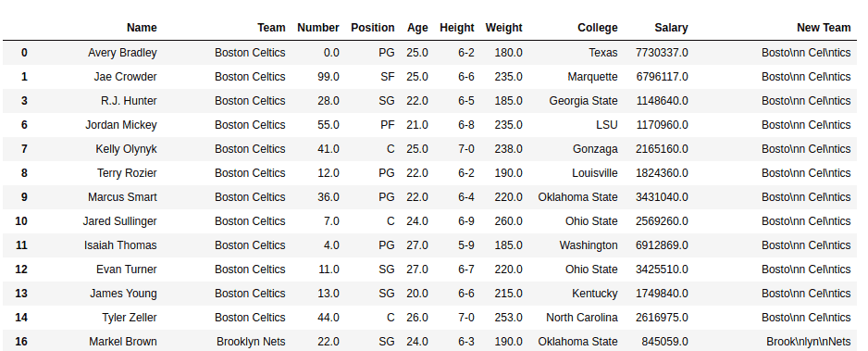Click row index 16

tap(21, 342)
